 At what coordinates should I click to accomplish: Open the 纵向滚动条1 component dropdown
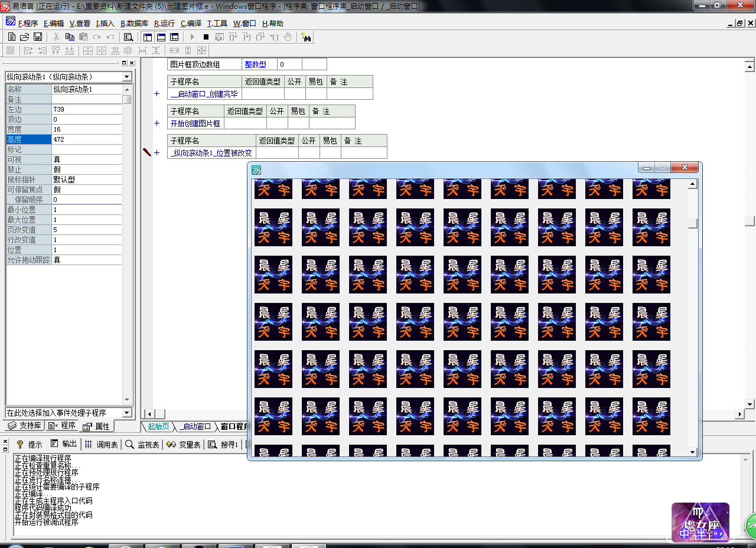coord(127,77)
